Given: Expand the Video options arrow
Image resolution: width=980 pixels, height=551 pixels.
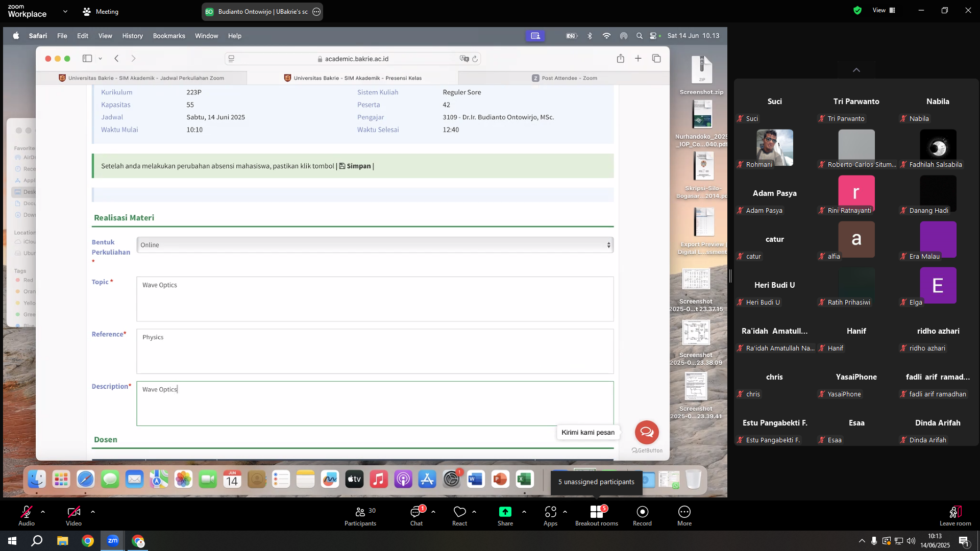Looking at the screenshot, I should click(93, 511).
